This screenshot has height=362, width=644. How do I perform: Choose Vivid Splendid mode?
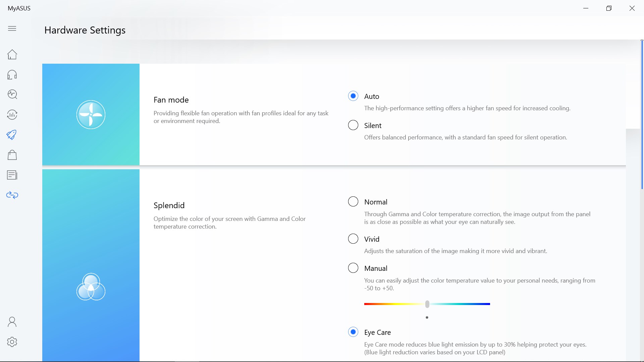(x=353, y=239)
